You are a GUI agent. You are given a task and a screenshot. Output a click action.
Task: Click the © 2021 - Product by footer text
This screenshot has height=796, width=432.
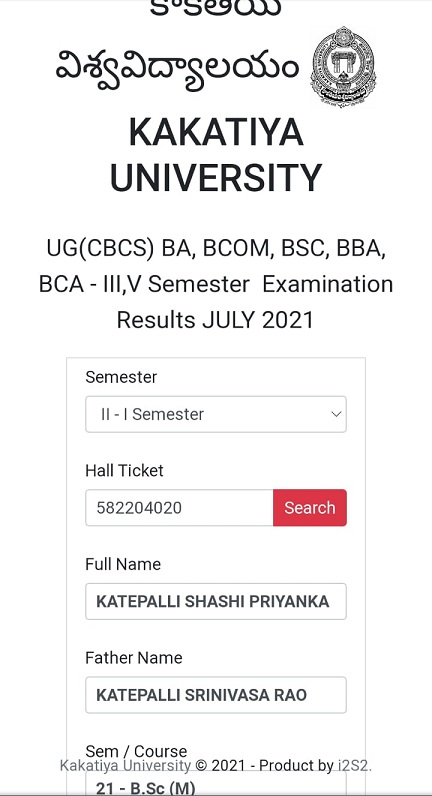pyautogui.click(x=264, y=765)
